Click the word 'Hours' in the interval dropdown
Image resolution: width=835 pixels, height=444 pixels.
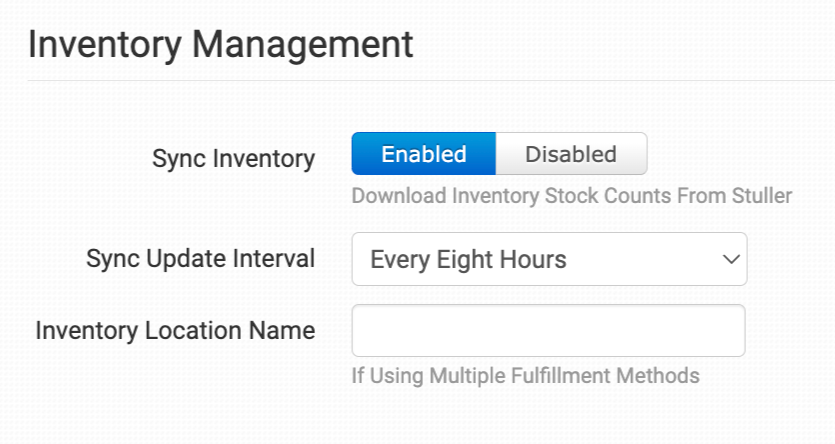pyautogui.click(x=532, y=260)
